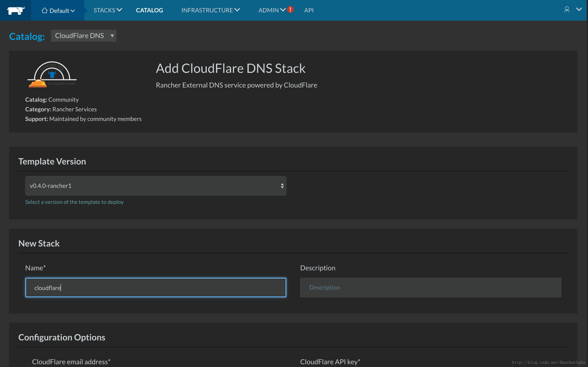Click the 'Add CloudFlare DNS Stack' heading
588x367 pixels.
click(x=230, y=68)
